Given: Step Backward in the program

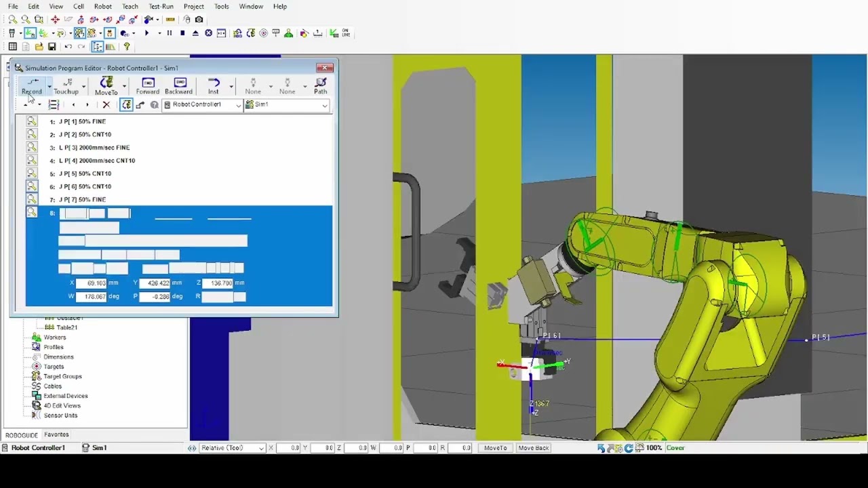Looking at the screenshot, I should [178, 86].
